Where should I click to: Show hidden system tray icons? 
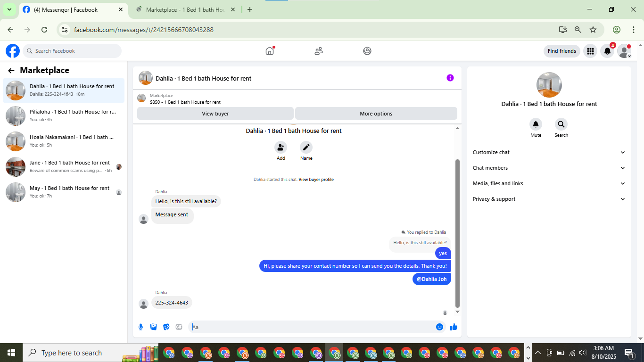pyautogui.click(x=537, y=353)
